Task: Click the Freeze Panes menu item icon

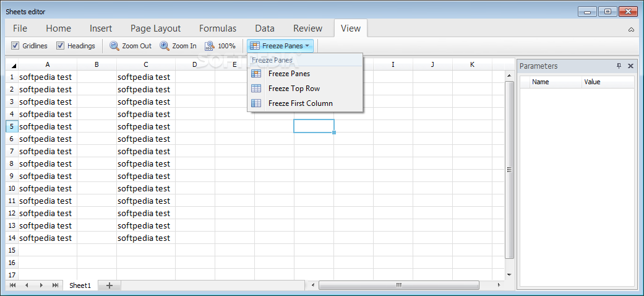Action: (x=256, y=74)
